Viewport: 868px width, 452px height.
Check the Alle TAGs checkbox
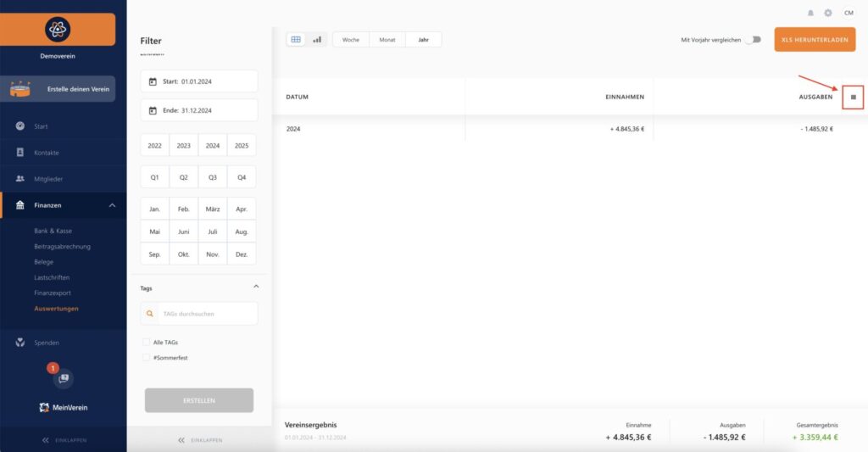146,343
